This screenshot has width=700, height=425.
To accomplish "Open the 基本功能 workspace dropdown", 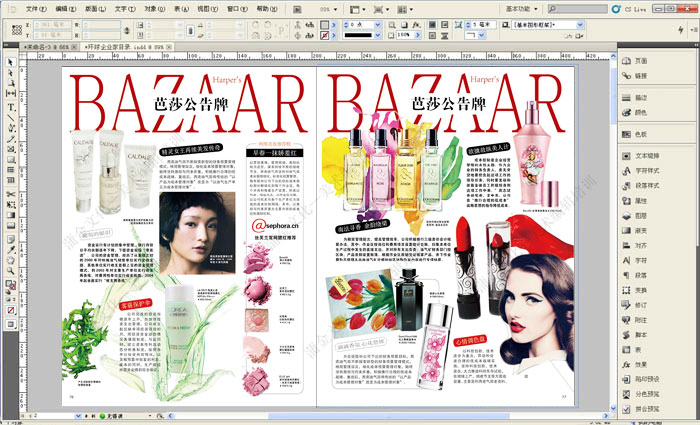I will [x=521, y=9].
